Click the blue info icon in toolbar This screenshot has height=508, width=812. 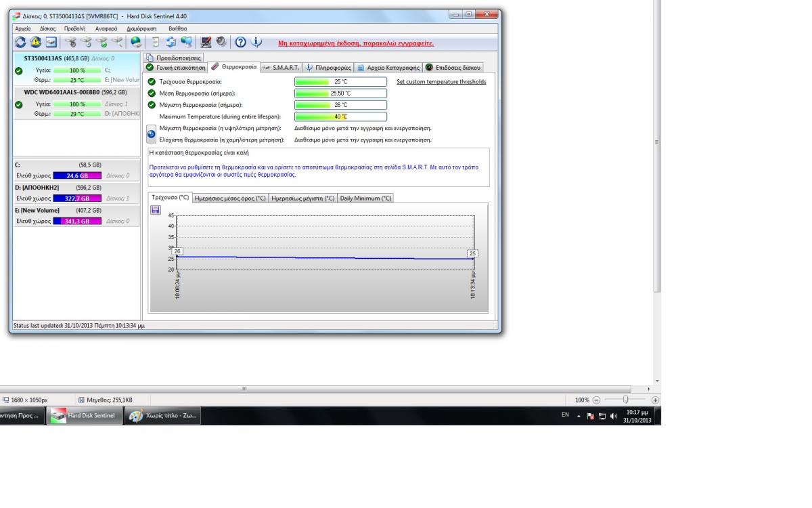(256, 42)
